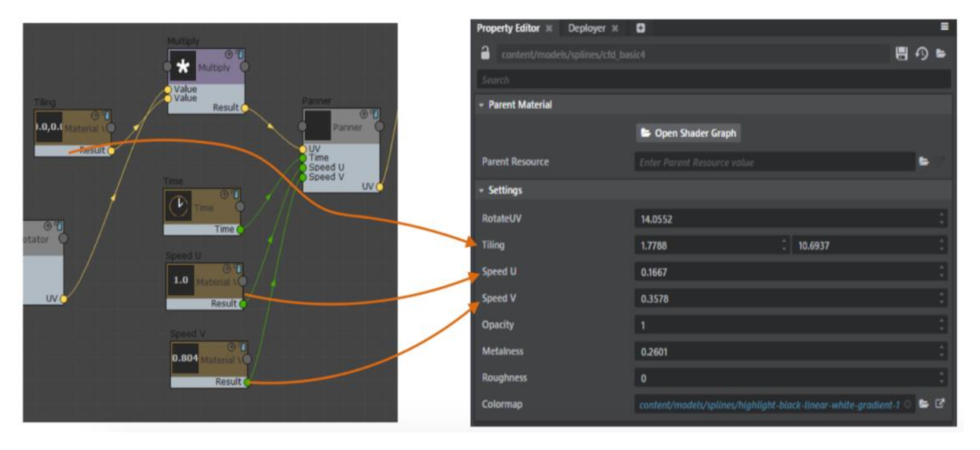The height and width of the screenshot is (450, 980).
Task: Open the panel hamburger menu at top right
Action: (944, 26)
